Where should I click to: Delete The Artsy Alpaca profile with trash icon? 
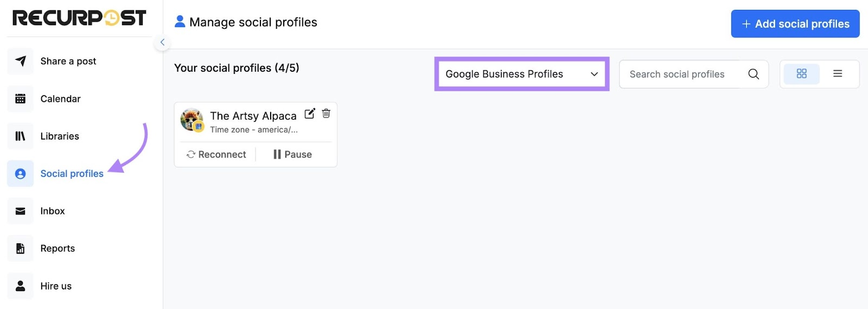[x=326, y=113]
